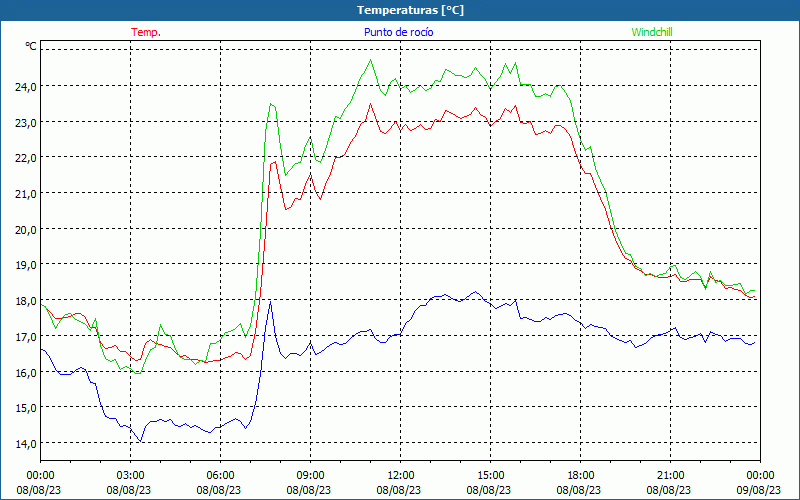The image size is (800, 500).
Task: Click the '20,0' y-axis value
Action: [x=26, y=230]
